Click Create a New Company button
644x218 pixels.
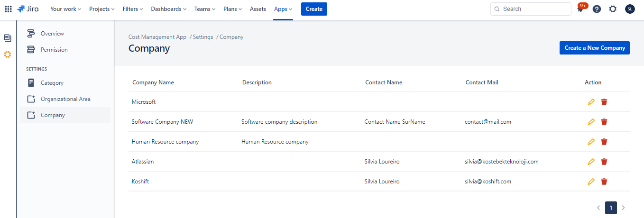595,48
